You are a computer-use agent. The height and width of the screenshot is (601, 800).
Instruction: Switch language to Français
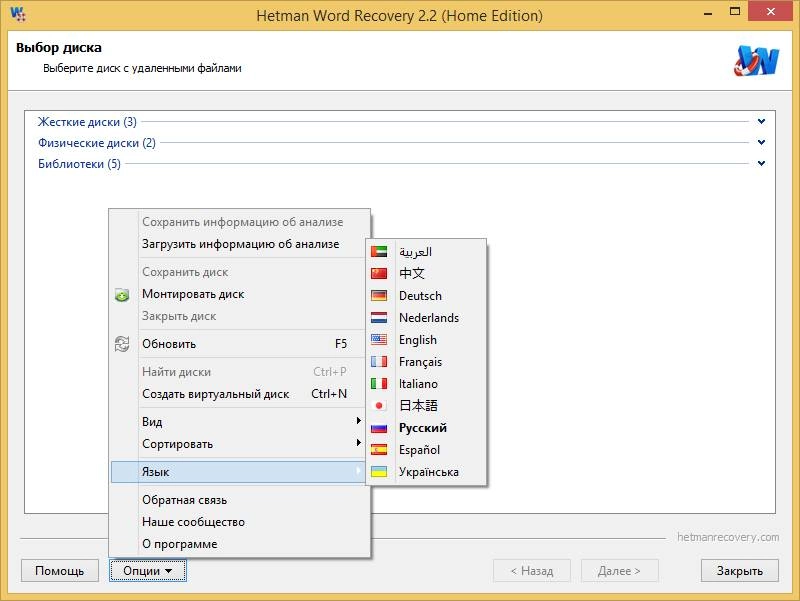[427, 361]
